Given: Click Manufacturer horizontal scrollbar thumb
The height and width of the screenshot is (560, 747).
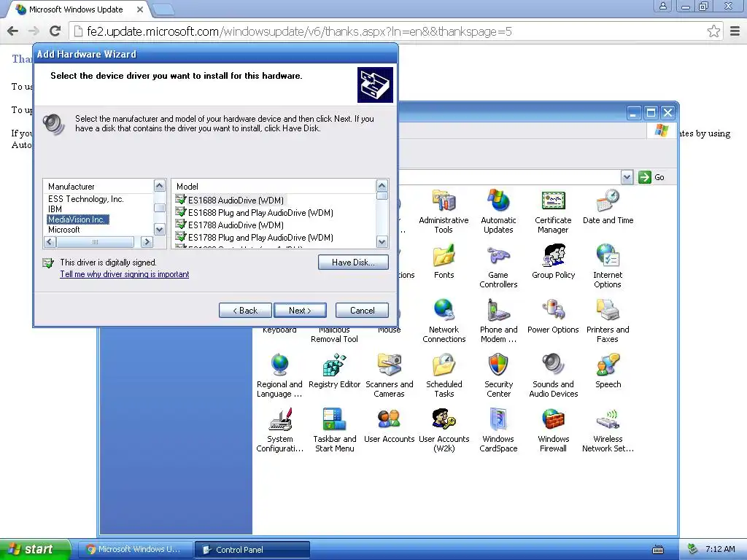Looking at the screenshot, I should pyautogui.click(x=95, y=242).
